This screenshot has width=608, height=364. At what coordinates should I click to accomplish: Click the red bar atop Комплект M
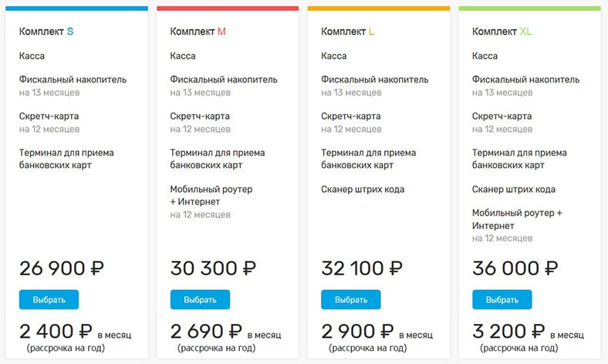[228, 8]
